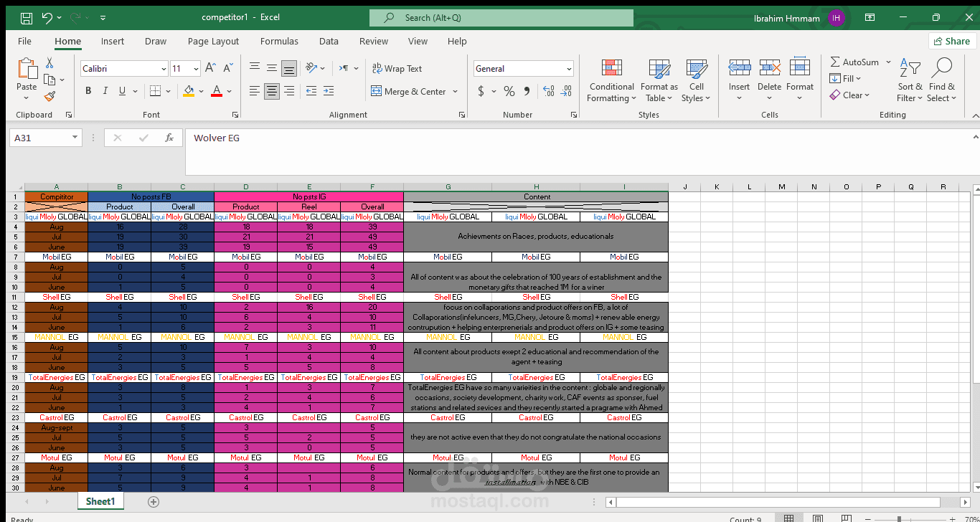
Task: Open Format as Table gallery
Action: (x=659, y=80)
